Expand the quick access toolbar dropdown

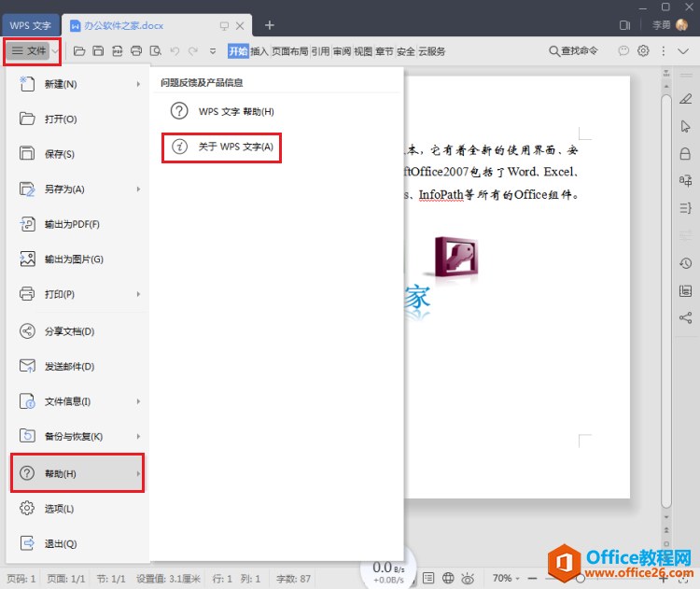[213, 51]
